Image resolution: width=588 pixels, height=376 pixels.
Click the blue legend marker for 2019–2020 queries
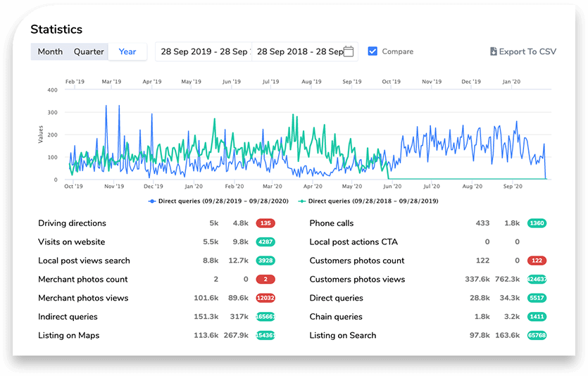pyautogui.click(x=151, y=201)
